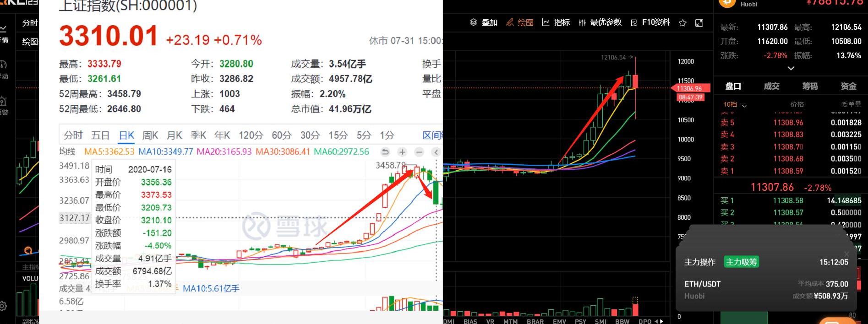Viewport: 868px width, 324px height.
Task: Select the 年K chart tab
Action: pyautogui.click(x=222, y=135)
